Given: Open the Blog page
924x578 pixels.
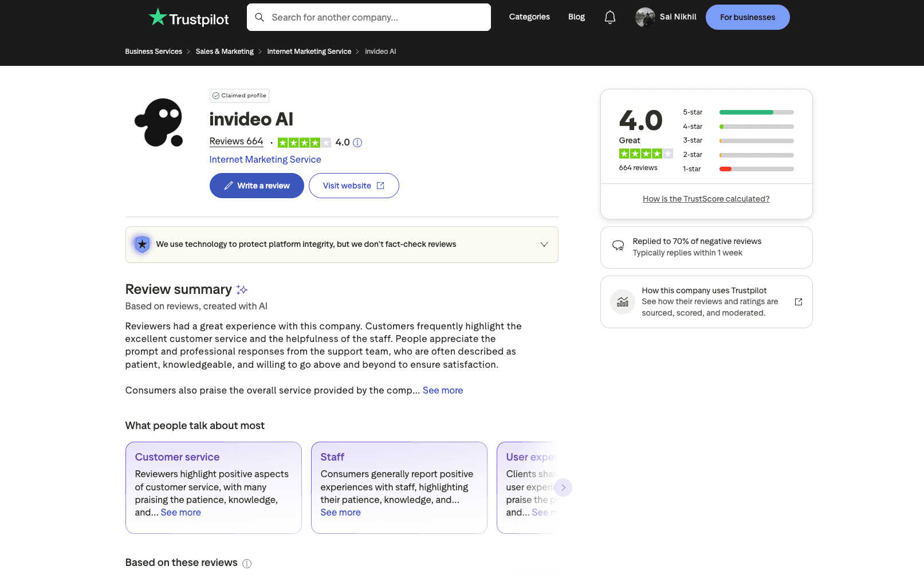Looking at the screenshot, I should [x=576, y=17].
